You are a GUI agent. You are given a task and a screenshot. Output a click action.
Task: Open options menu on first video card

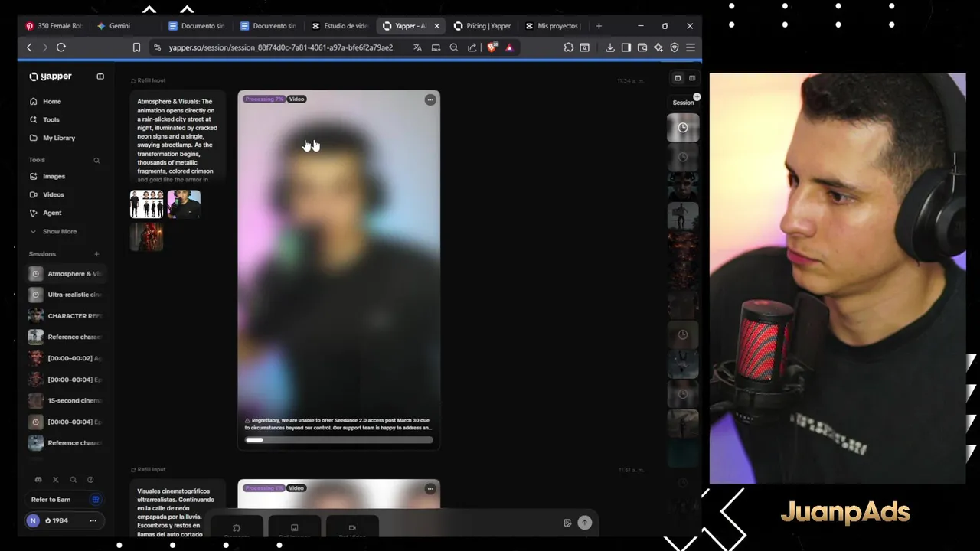pyautogui.click(x=430, y=99)
